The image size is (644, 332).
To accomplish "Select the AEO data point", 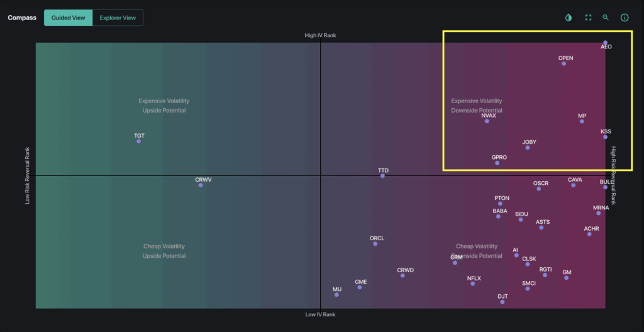I will pyautogui.click(x=605, y=43).
